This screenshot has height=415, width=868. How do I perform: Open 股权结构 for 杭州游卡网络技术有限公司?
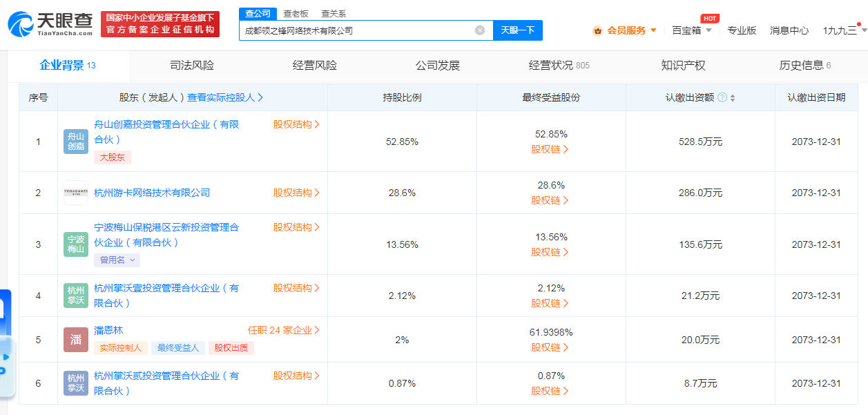(x=296, y=193)
